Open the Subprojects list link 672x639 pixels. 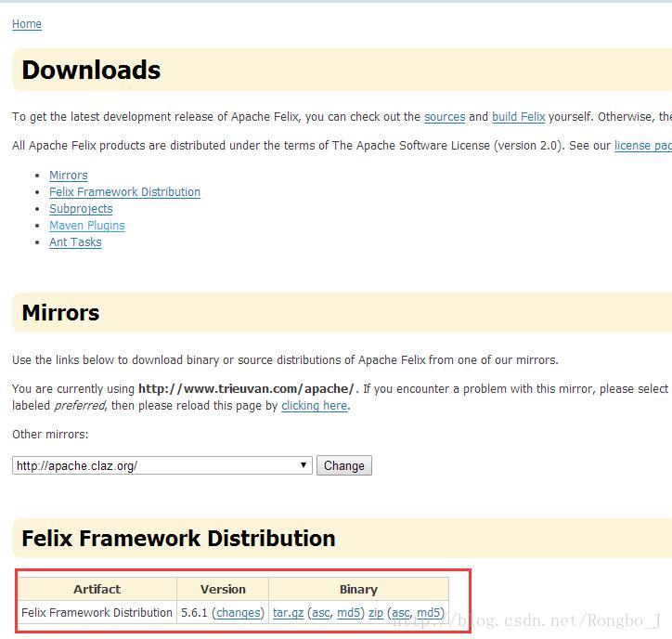[x=81, y=209]
